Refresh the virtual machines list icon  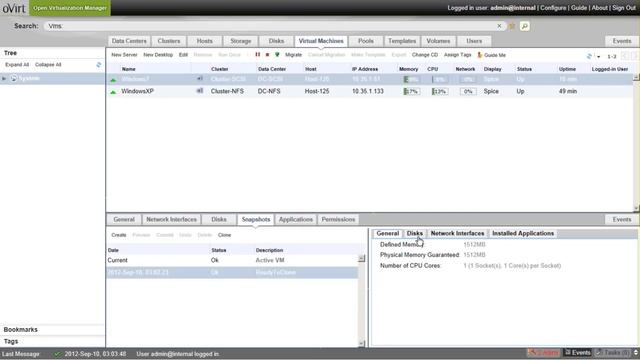(x=589, y=56)
